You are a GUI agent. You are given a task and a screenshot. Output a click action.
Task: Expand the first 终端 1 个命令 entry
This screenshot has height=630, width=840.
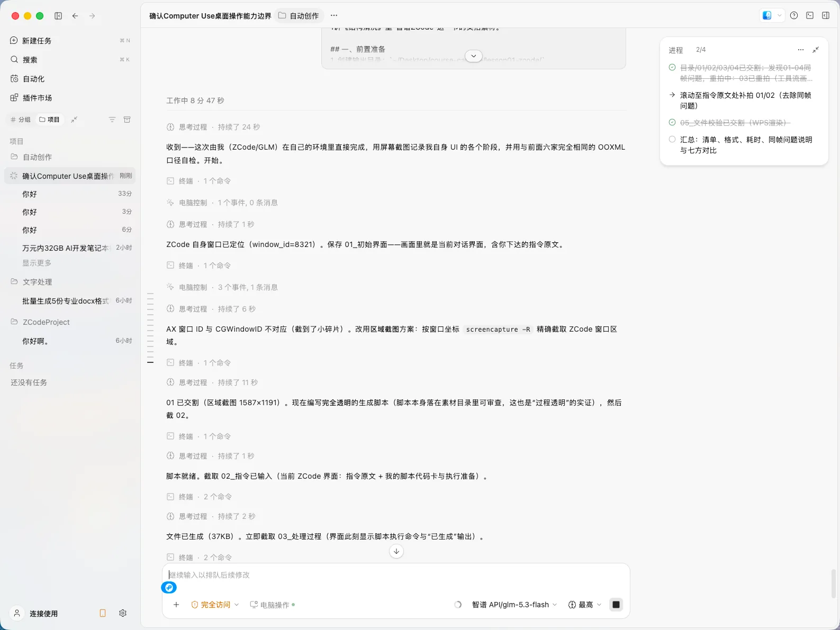pos(198,181)
